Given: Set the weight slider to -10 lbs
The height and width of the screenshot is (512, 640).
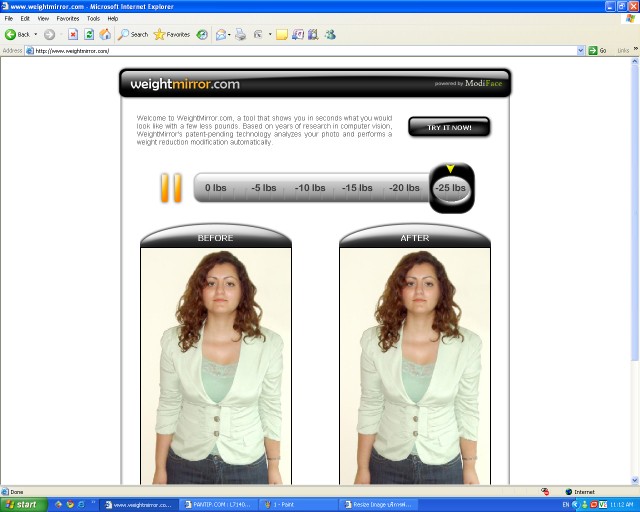Looking at the screenshot, I should [310, 188].
